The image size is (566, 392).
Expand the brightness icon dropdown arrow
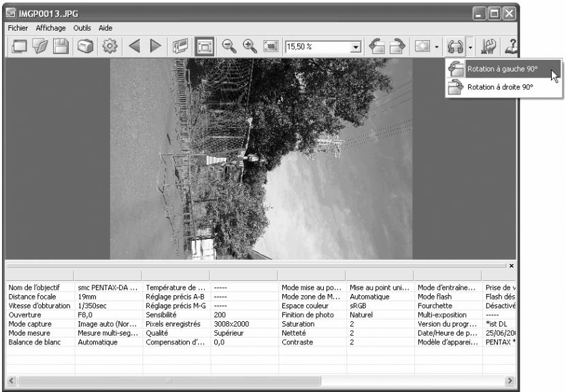[x=437, y=47]
